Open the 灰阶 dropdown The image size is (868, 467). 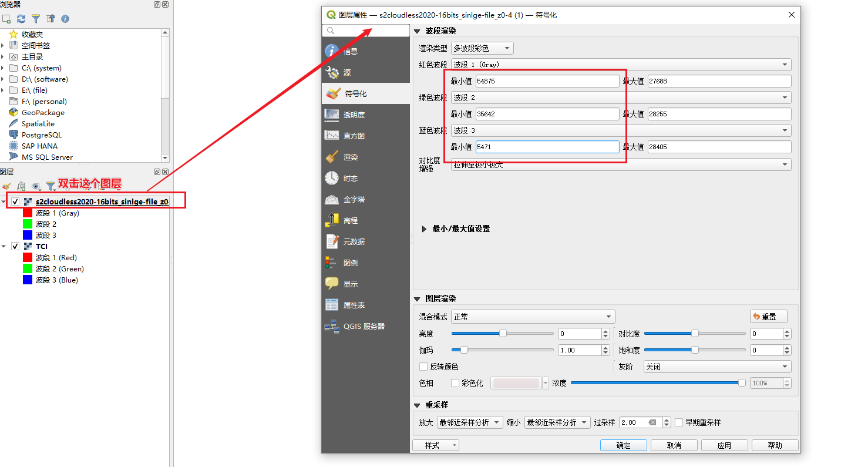718,367
